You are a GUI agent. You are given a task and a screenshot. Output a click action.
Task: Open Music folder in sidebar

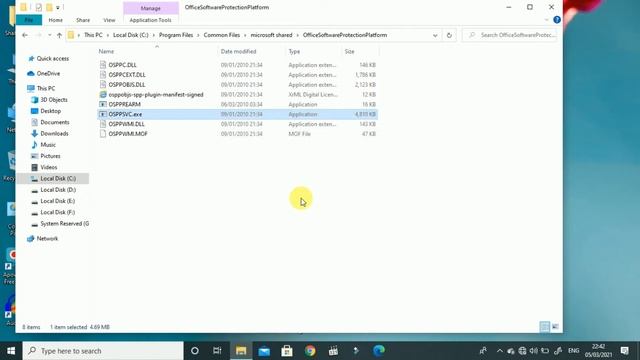tap(48, 144)
